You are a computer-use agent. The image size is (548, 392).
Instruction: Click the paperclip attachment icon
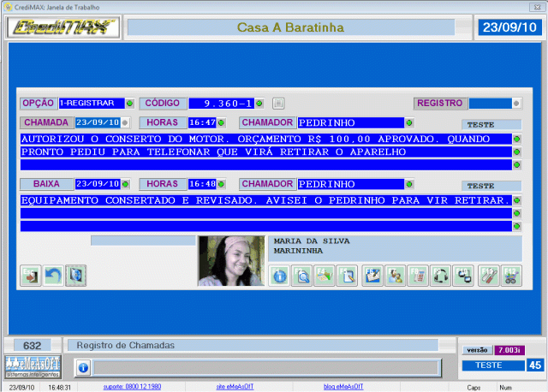click(488, 276)
